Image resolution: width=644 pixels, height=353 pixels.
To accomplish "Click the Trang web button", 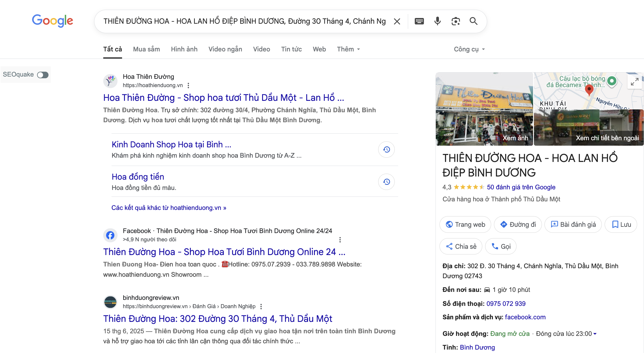I will click(465, 224).
